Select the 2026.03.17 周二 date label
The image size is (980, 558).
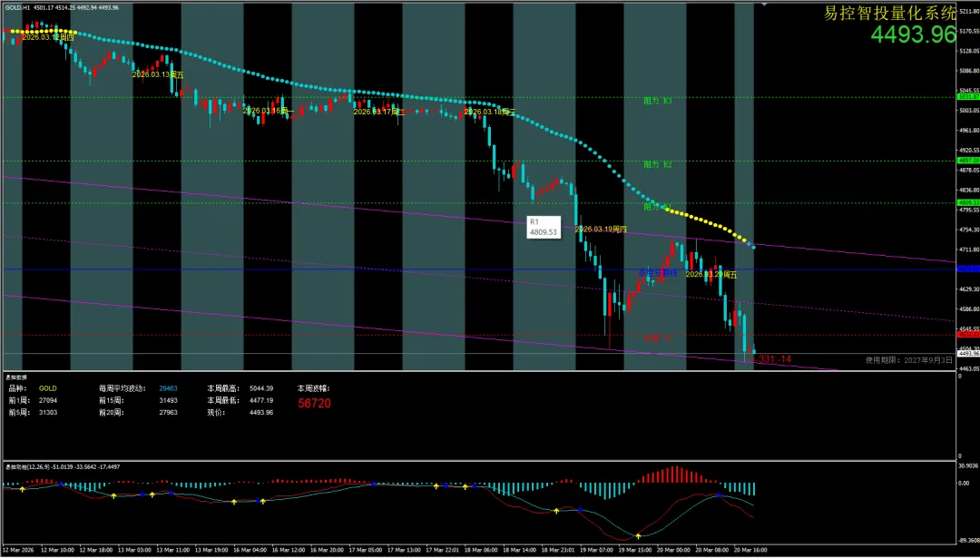point(379,112)
